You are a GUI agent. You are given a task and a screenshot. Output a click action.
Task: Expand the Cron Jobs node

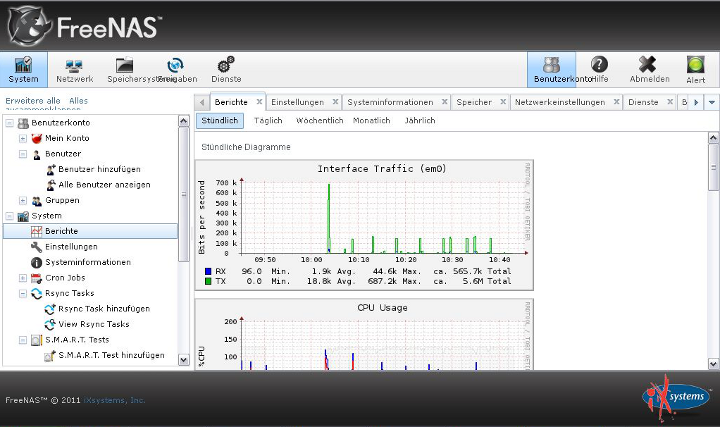[23, 278]
